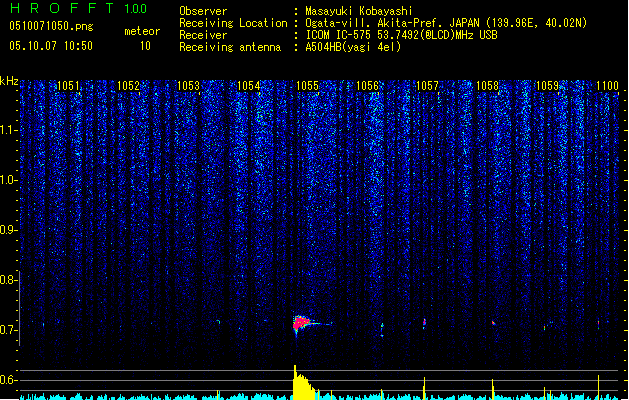Click the yellow power spike below 1057
This screenshot has height=400, width=629.
tap(425, 386)
